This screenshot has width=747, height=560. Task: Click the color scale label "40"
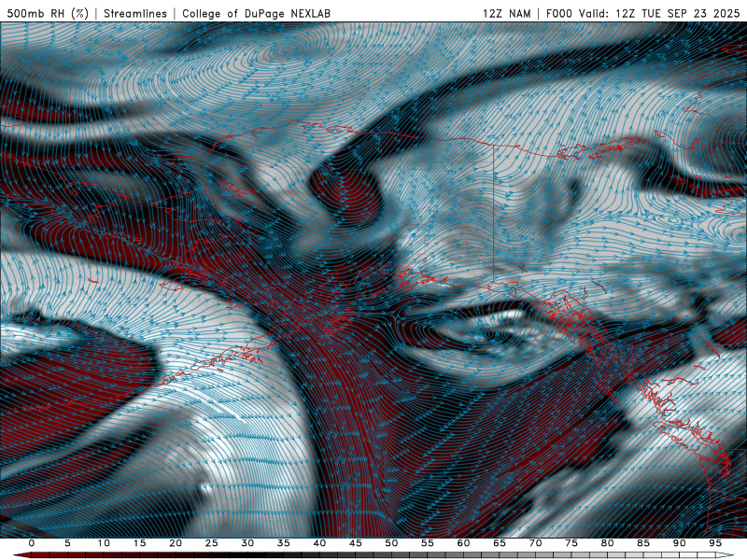tap(319, 543)
